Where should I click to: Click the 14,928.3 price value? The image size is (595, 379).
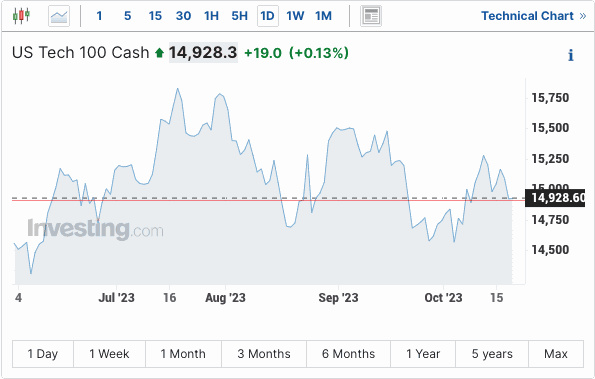(x=203, y=53)
